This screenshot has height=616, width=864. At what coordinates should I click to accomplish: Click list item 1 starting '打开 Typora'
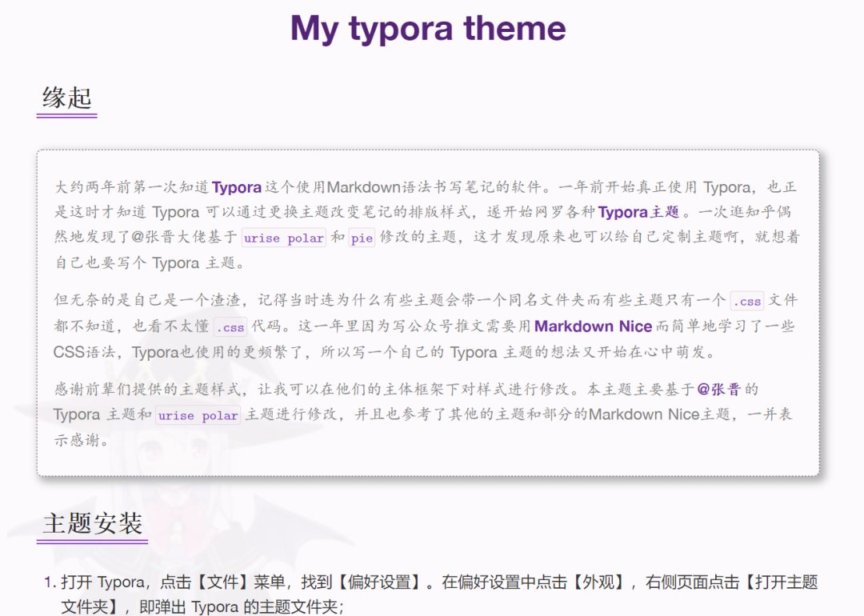[x=438, y=594]
